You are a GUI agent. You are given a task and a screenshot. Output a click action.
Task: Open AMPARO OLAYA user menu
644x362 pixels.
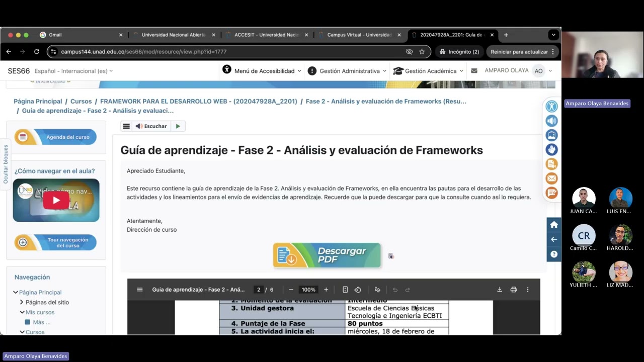pyautogui.click(x=518, y=71)
